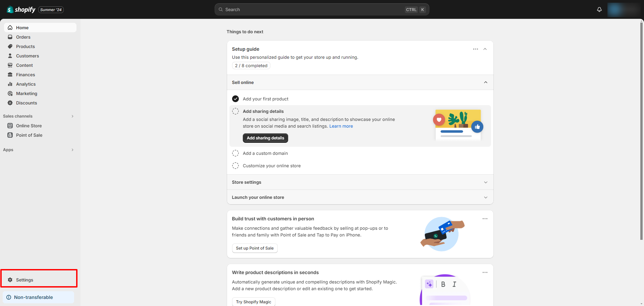Toggle the Add your first product checkmark

[x=235, y=99]
